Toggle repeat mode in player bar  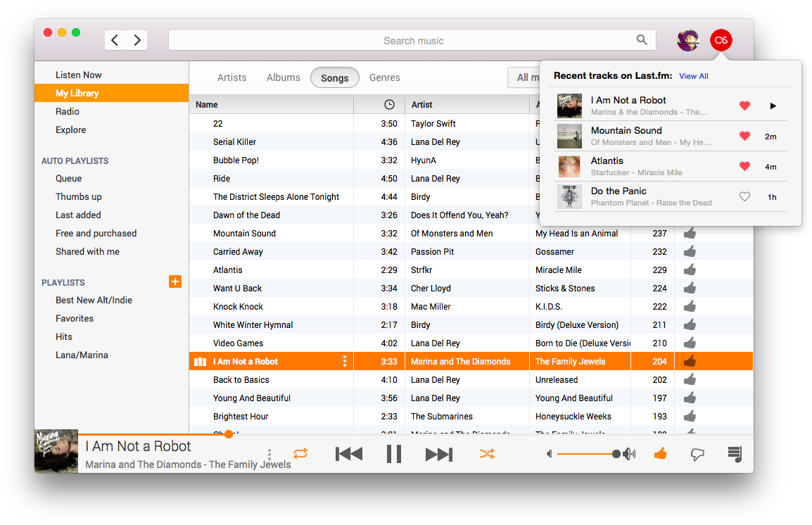300,454
